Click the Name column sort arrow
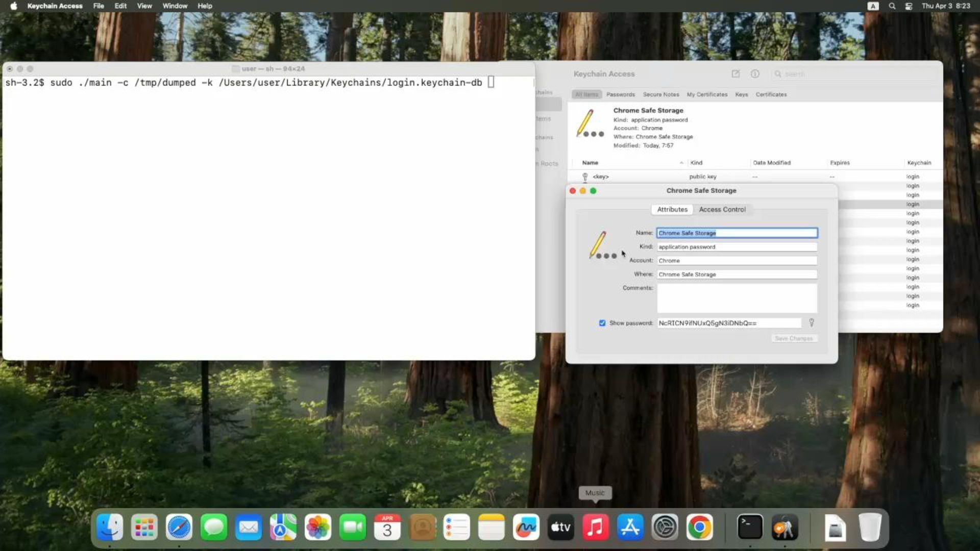The width and height of the screenshot is (980, 551). (x=681, y=163)
